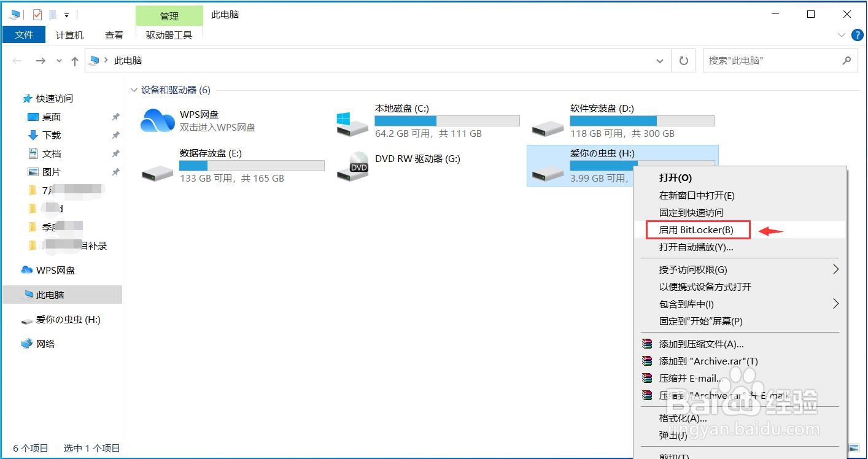The height and width of the screenshot is (459, 868).
Task: Click the new folder icon in quick access toolbar
Action: coord(52,14)
